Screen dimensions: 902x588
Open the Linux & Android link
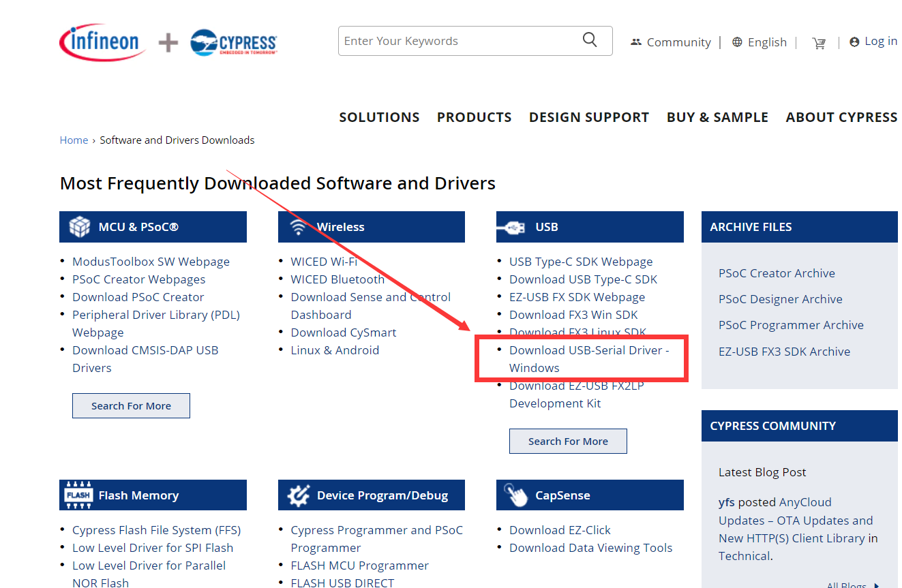pos(335,350)
